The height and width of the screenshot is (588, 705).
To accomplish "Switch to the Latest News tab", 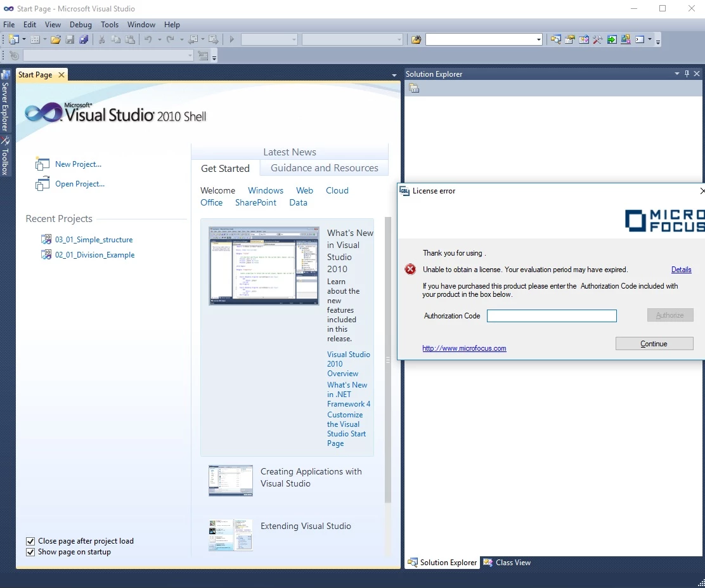I will 290,152.
